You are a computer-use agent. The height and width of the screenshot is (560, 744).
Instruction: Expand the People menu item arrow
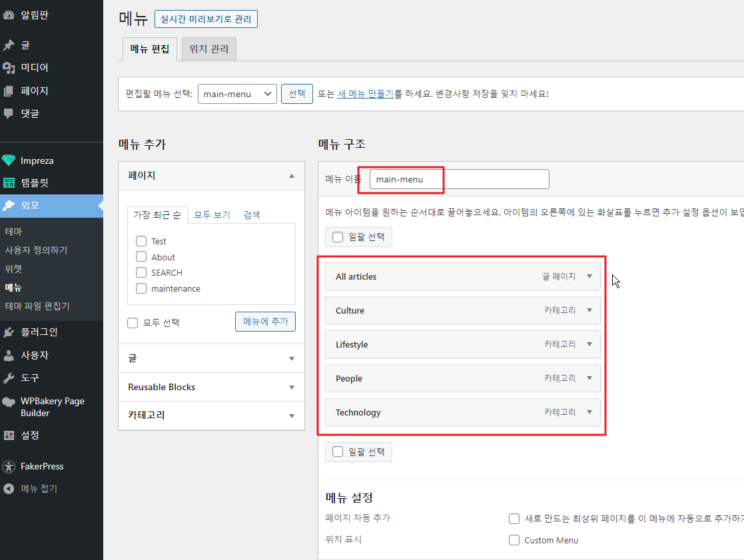coord(589,378)
